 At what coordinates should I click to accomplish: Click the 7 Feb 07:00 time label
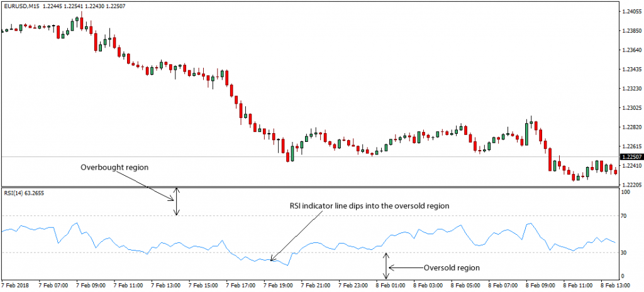tap(53, 285)
